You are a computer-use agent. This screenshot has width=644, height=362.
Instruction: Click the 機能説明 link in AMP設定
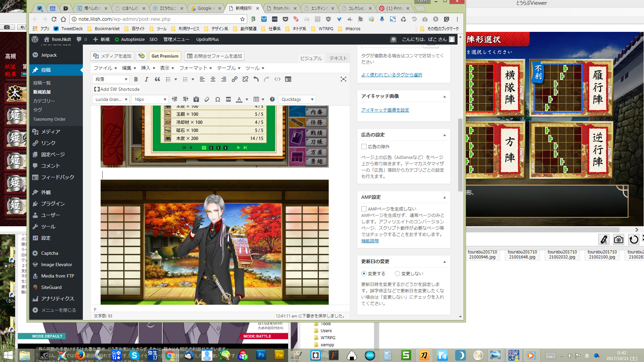(x=370, y=241)
